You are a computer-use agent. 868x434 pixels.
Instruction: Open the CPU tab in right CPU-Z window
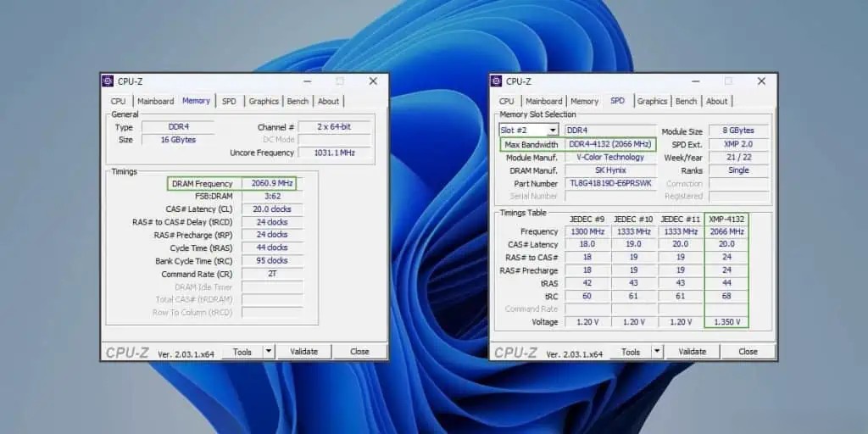point(507,102)
